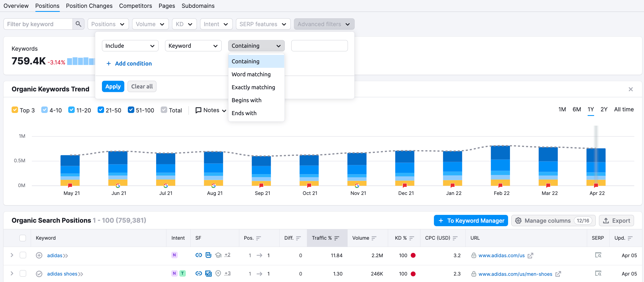The height and width of the screenshot is (282, 644).
Task: Add adidas keyword via the plus circle icon
Action: pyautogui.click(x=39, y=255)
